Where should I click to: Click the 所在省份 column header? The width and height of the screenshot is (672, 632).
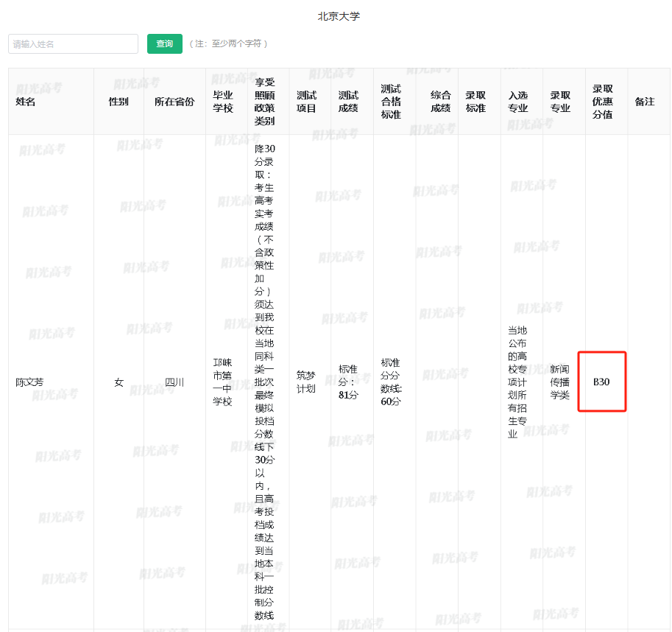pos(174,102)
